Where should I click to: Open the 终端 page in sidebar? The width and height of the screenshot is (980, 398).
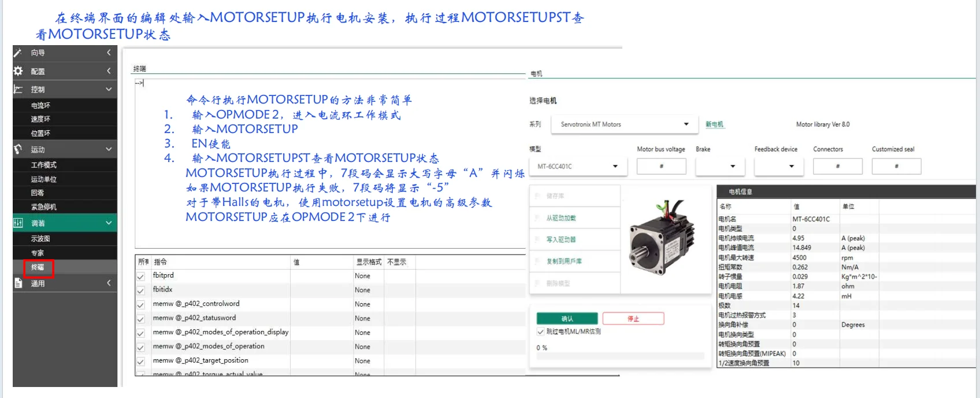(38, 267)
